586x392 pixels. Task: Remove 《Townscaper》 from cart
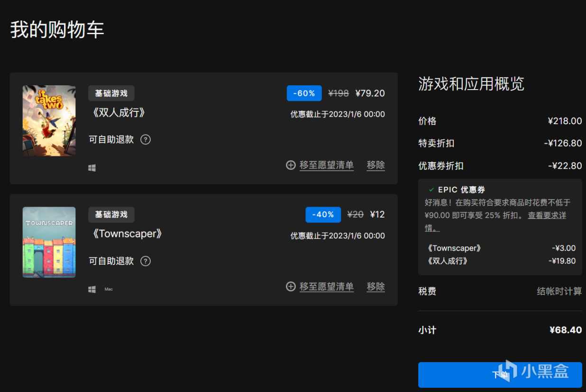click(x=375, y=287)
